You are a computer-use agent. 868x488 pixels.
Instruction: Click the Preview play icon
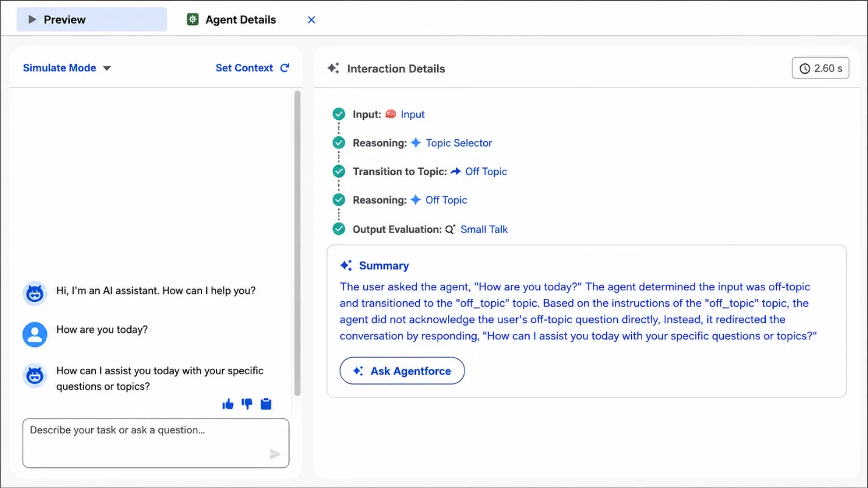(32, 19)
